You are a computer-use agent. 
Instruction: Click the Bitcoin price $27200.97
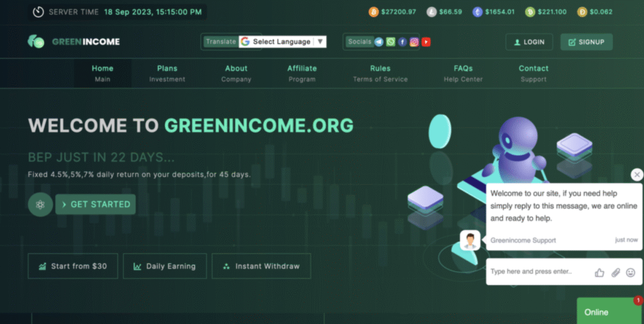[398, 12]
